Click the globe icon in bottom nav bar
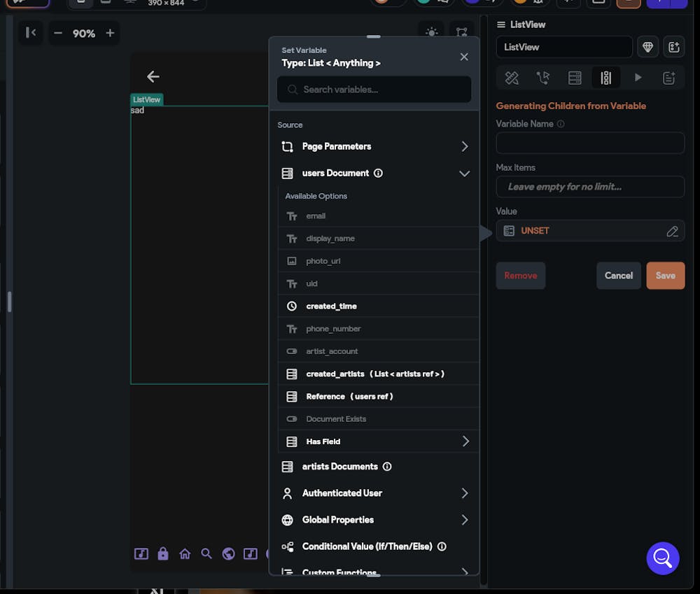This screenshot has height=594, width=700. coord(228,554)
